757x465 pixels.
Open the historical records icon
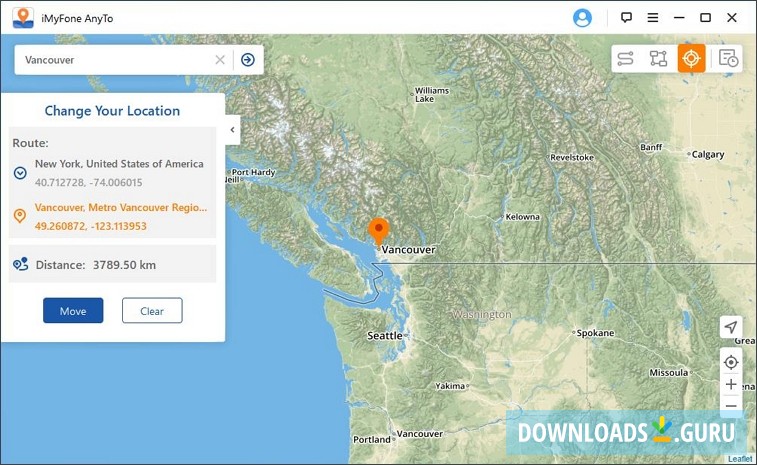pyautogui.click(x=728, y=59)
